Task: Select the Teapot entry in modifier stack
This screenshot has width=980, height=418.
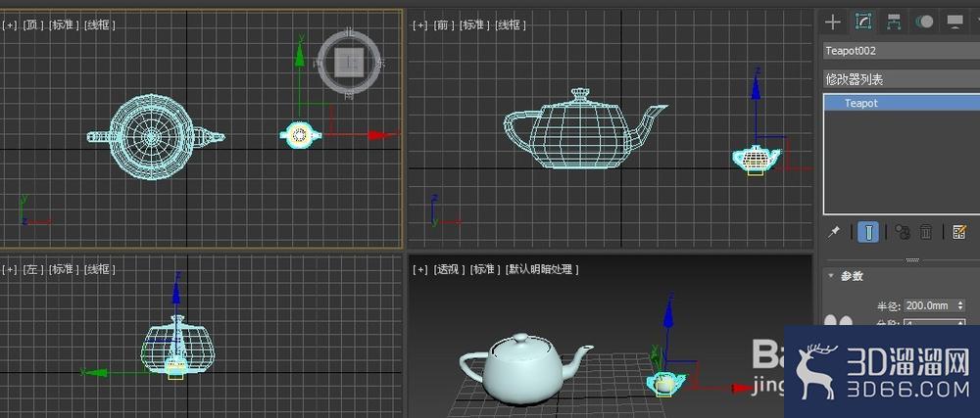Action: tap(902, 103)
